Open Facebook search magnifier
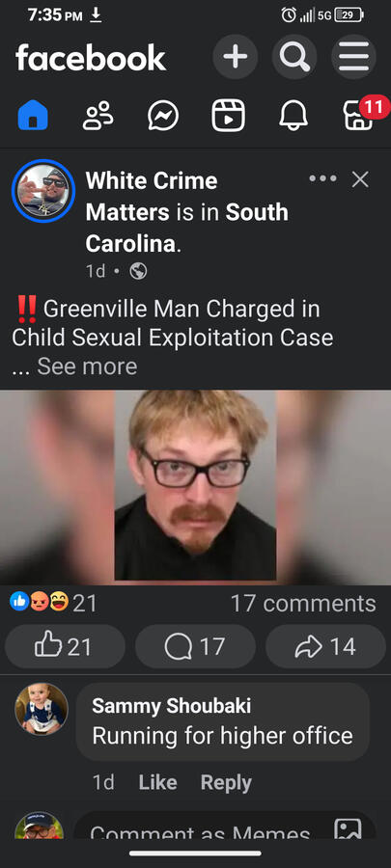 pos(294,57)
